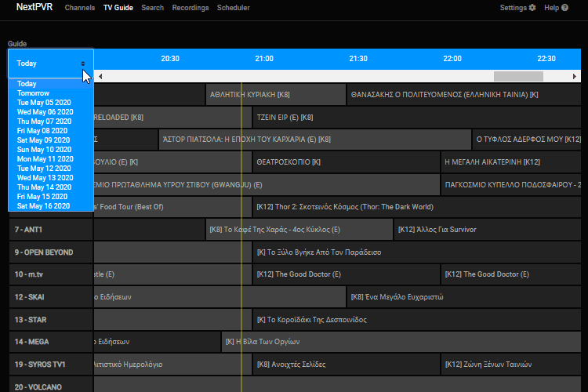Open ΘΑΝΑΣΑΚΗΣ Ο ΠΟΛΙΤΕΥΟΜΕΝΟΣ programme
This screenshot has height=392, width=588.
(x=464, y=95)
